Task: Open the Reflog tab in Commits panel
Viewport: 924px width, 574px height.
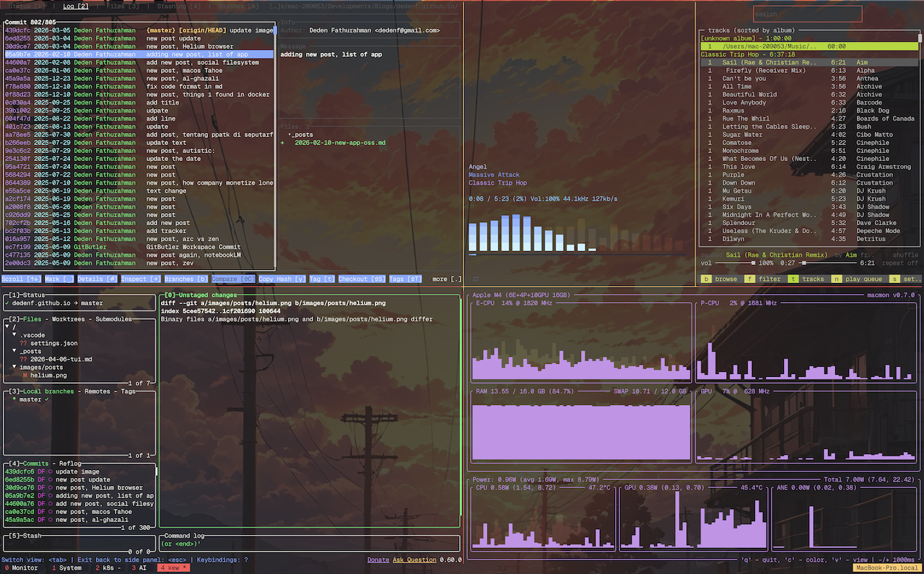Action: coord(69,464)
